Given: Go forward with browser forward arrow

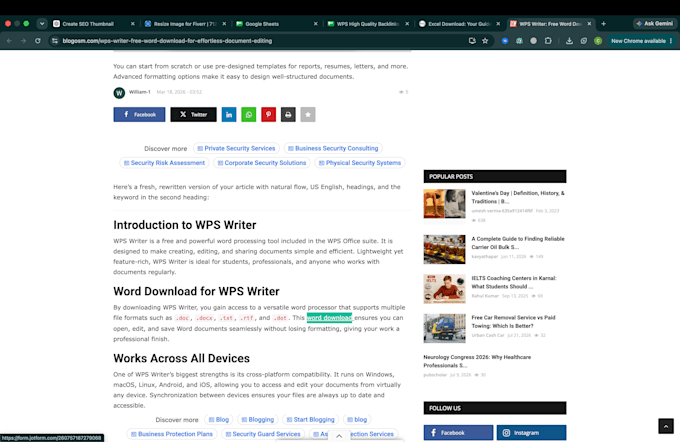Looking at the screenshot, I should tap(23, 41).
